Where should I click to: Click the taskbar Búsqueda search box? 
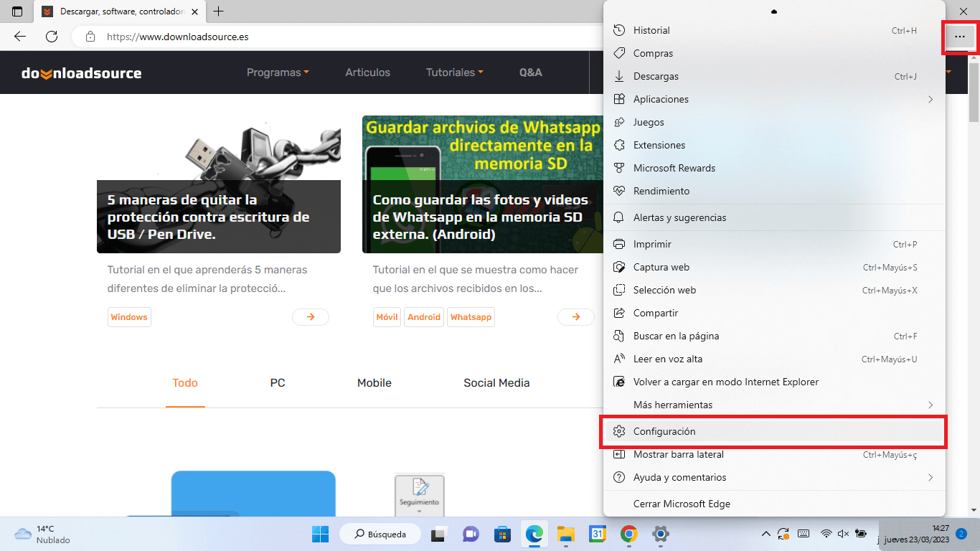click(379, 534)
